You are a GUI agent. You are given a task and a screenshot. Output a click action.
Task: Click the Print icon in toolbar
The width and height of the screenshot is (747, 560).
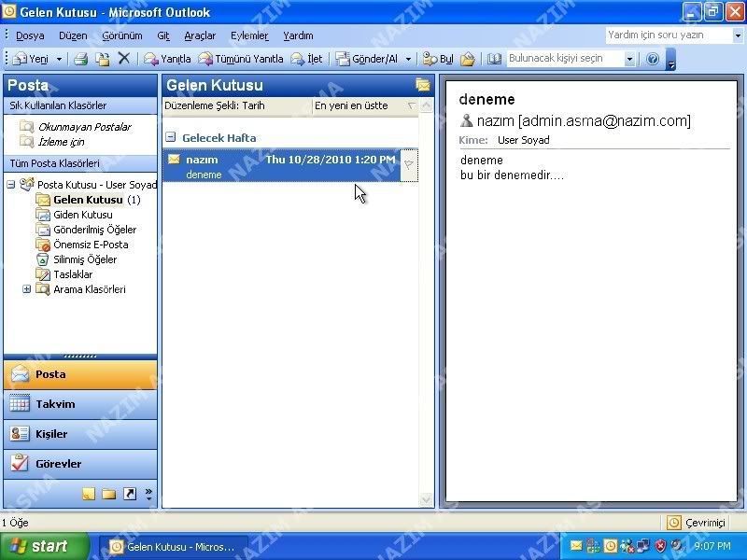(80, 59)
